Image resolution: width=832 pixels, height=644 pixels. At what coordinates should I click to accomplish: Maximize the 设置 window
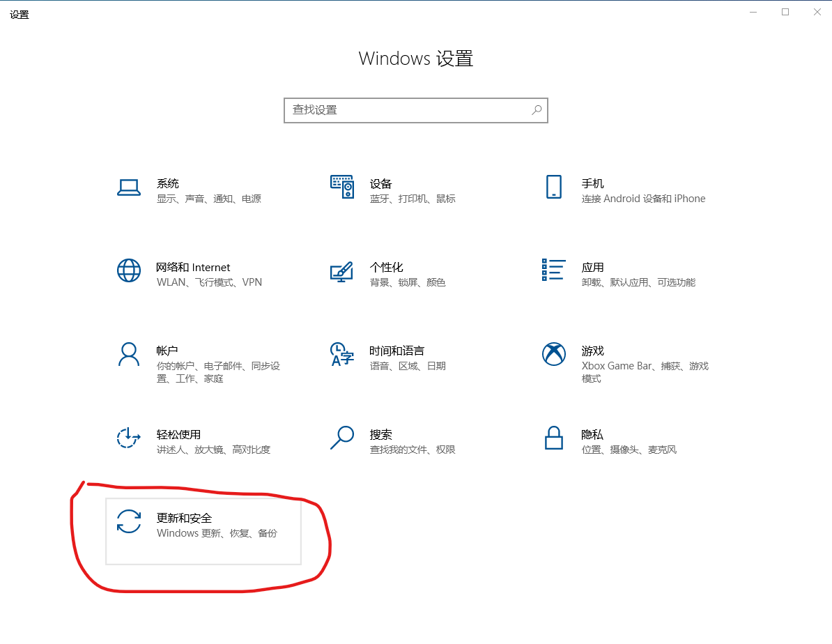(x=785, y=13)
